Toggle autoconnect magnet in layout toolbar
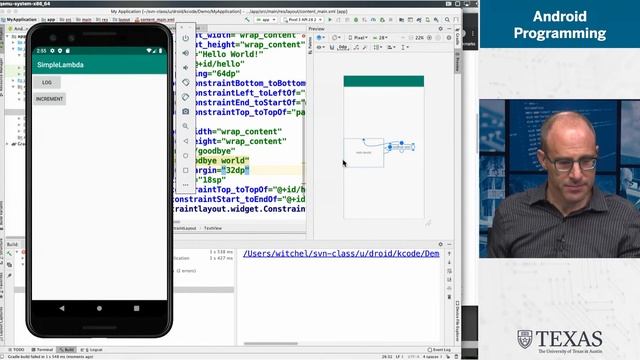640x360 pixels. click(x=332, y=47)
